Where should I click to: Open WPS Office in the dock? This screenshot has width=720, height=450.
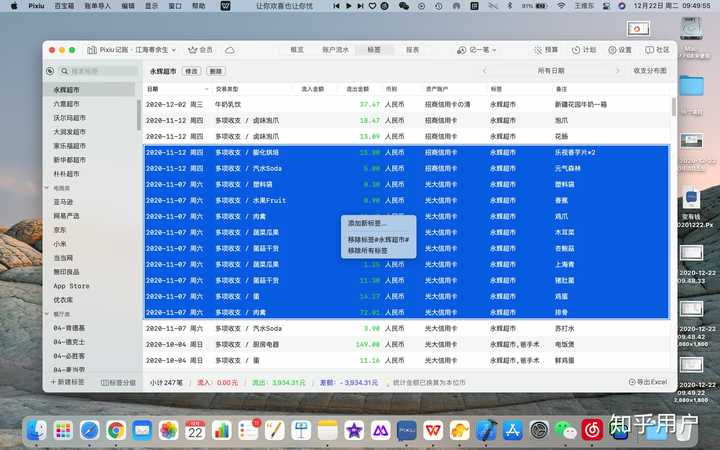pyautogui.click(x=433, y=430)
